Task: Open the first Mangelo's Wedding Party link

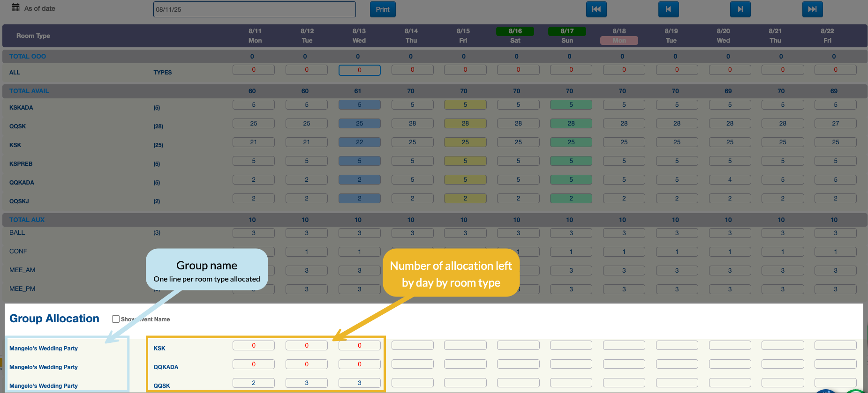Action: 44,349
